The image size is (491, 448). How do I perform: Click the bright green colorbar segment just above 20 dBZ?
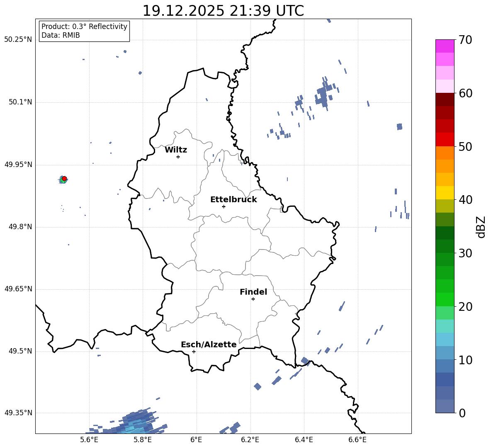tap(445, 299)
